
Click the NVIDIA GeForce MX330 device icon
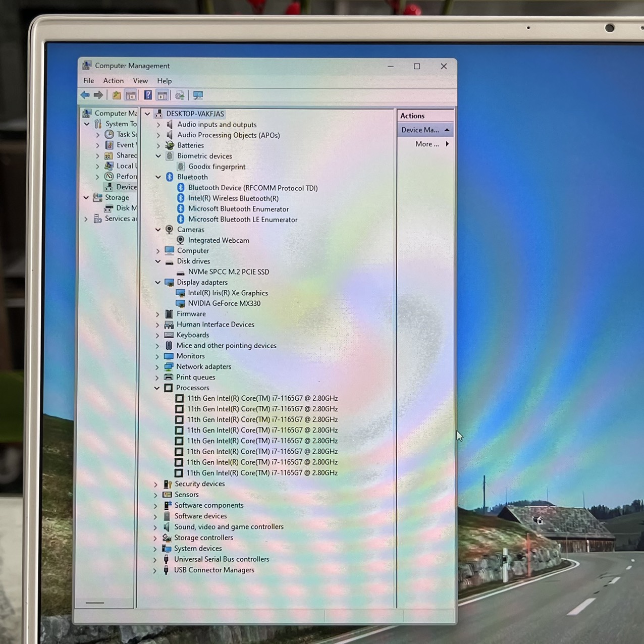[x=180, y=303]
